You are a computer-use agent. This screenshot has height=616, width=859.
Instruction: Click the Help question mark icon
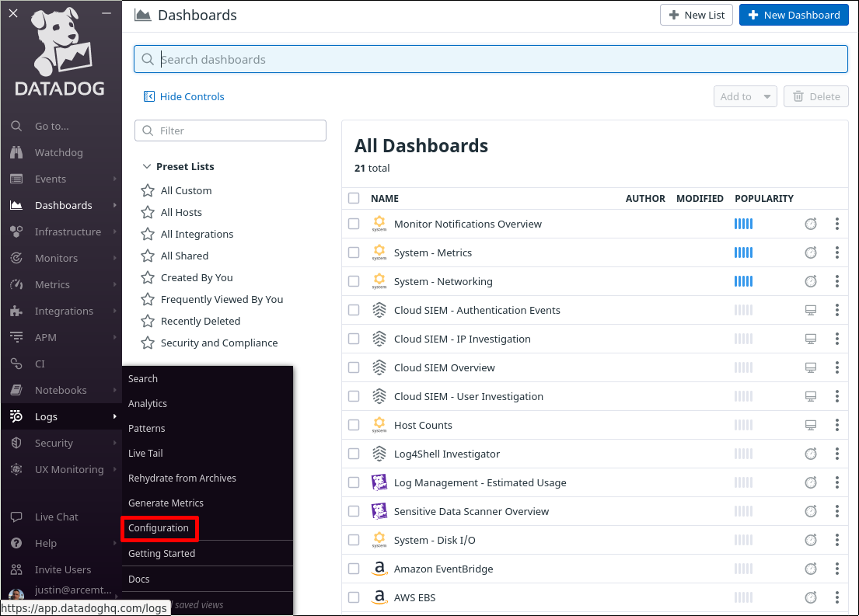[16, 543]
